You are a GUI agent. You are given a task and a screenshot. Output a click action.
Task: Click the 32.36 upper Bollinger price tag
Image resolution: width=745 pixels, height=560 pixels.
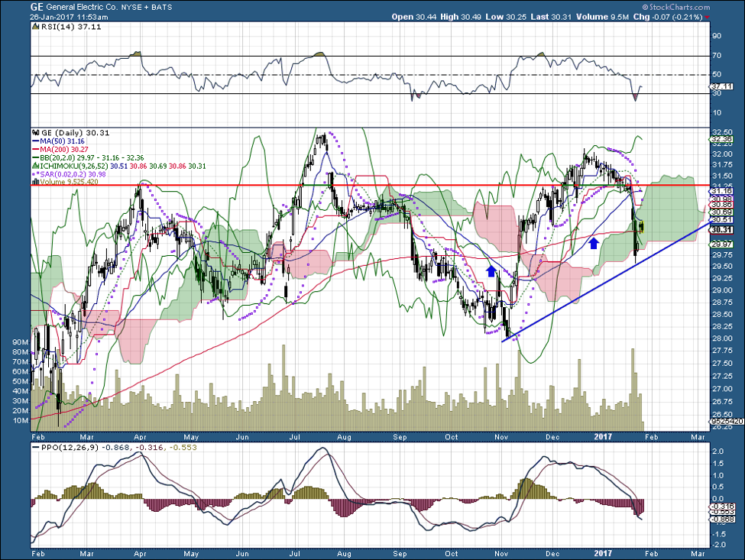point(722,139)
